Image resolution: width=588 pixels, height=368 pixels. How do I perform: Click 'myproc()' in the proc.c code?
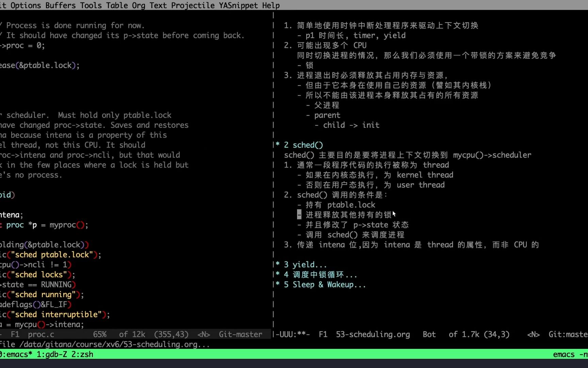tap(67, 225)
